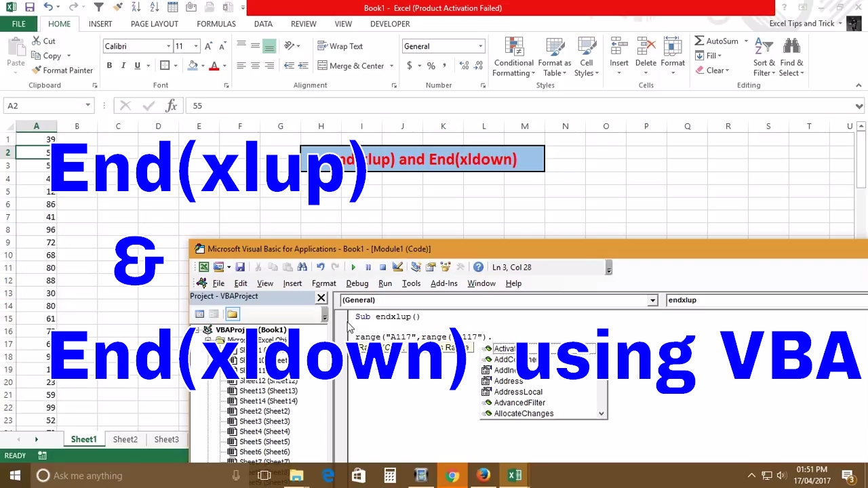Viewport: 868px width, 488px height.
Task: Toggle Italic formatting in Font group
Action: [123, 66]
